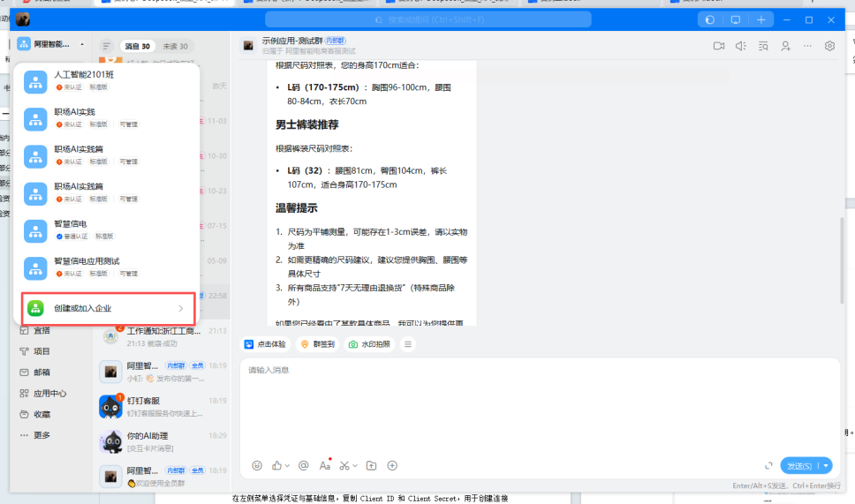The height and width of the screenshot is (504, 855).
Task: Click the chat message area vertical scrollbar
Action: (x=842, y=260)
